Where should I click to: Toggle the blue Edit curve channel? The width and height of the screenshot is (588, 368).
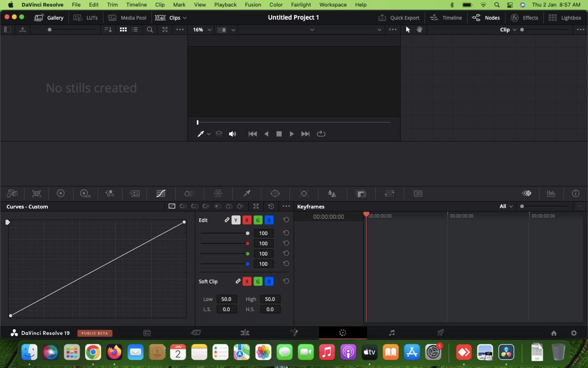pos(269,220)
